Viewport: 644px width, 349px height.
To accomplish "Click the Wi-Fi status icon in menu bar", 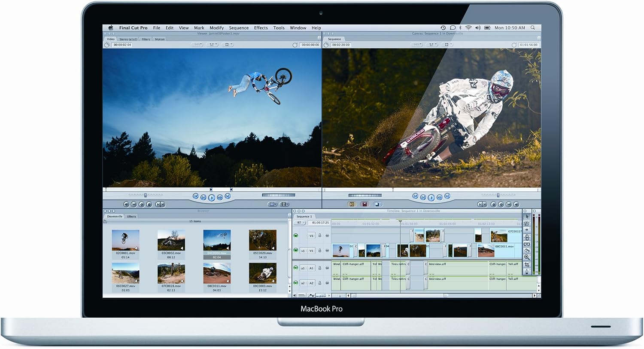I will point(468,28).
